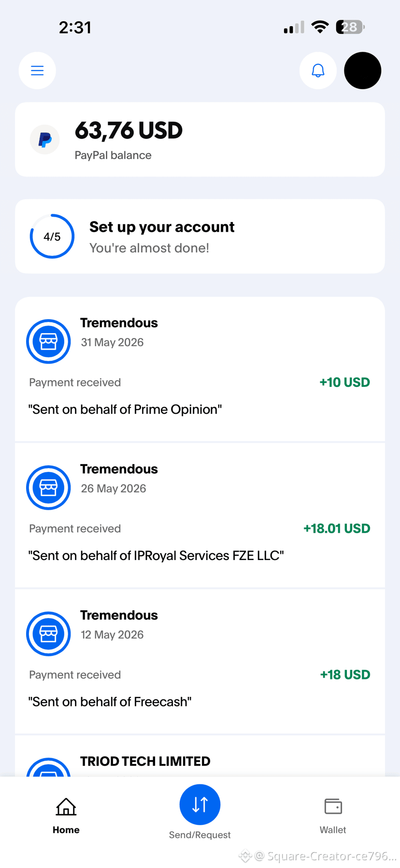
Task: Open the IPRoyal Services FZE LLC transaction
Action: pyautogui.click(x=200, y=515)
